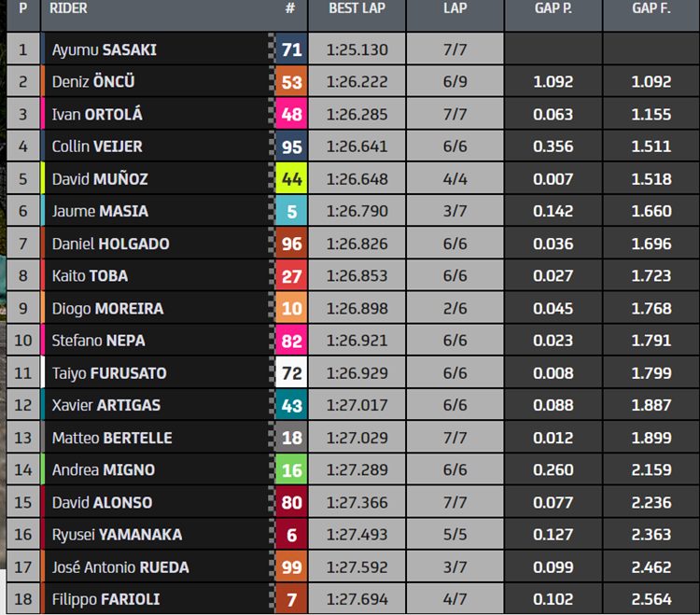The image size is (700, 615).
Task: Open Deniz ÖNCÜ rider name
Action: pyautogui.click(x=92, y=82)
